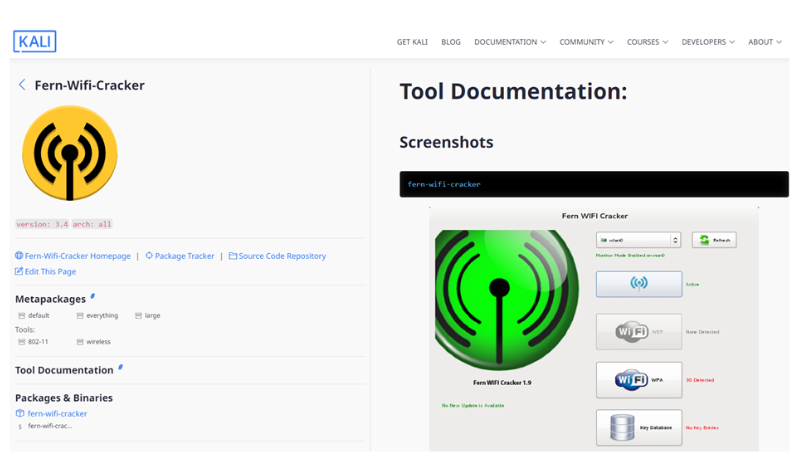This screenshot has height=468, width=795.
Task: Click the Refresh button in screenshot
Action: click(x=714, y=240)
